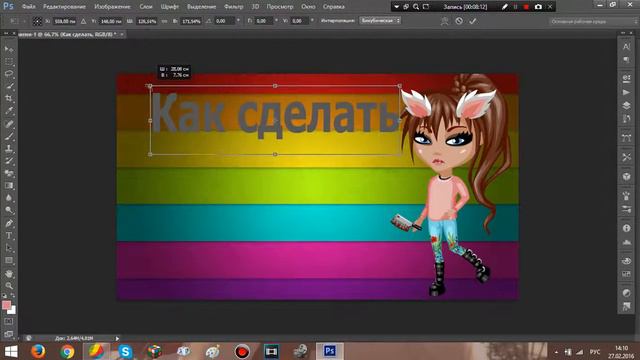This screenshot has width=640, height=360.
Task: Select the Eraser tool
Action: coord(9,173)
